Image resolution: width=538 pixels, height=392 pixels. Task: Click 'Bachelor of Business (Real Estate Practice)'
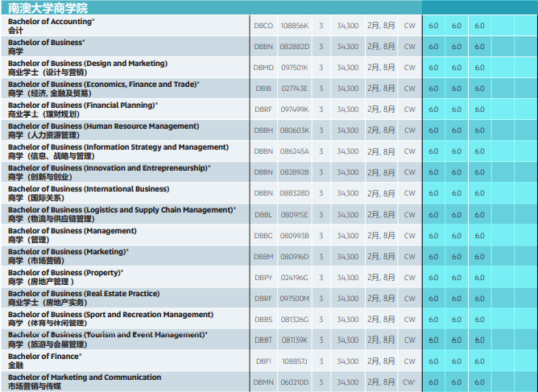tap(84, 293)
